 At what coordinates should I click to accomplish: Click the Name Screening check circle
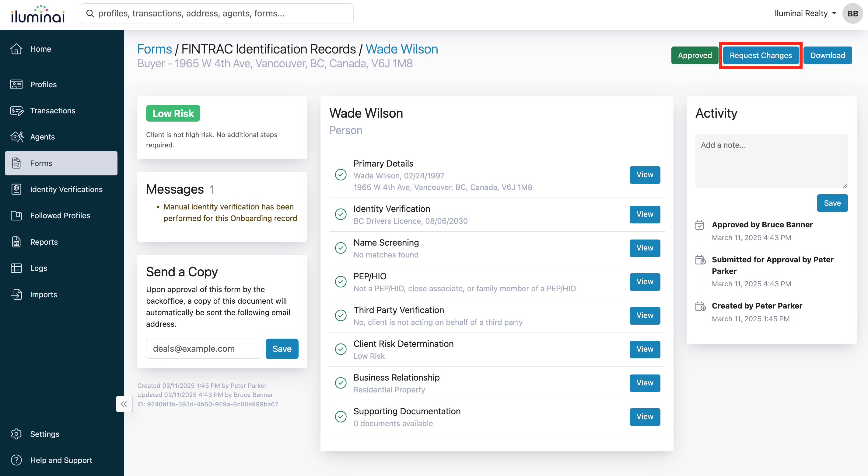[x=341, y=248]
